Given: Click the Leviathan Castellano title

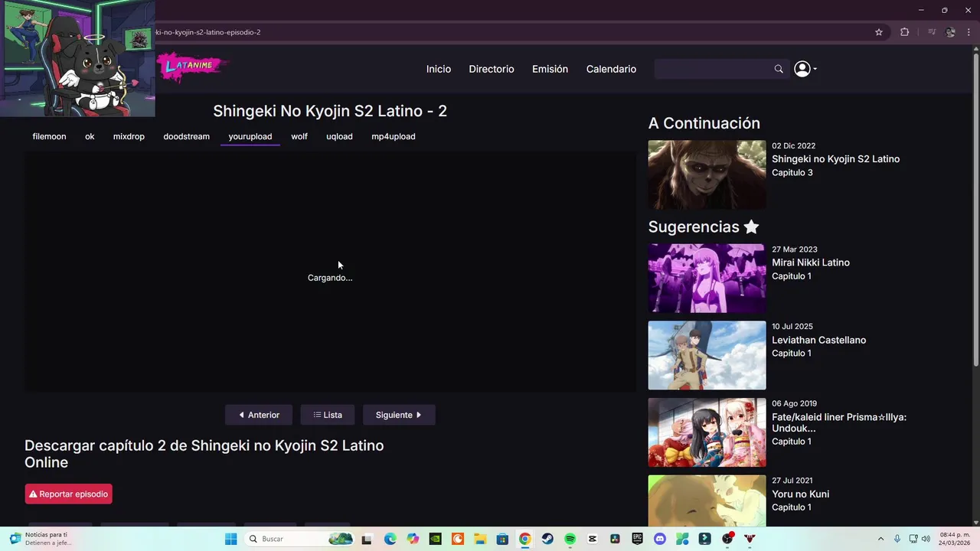Looking at the screenshot, I should [x=818, y=340].
